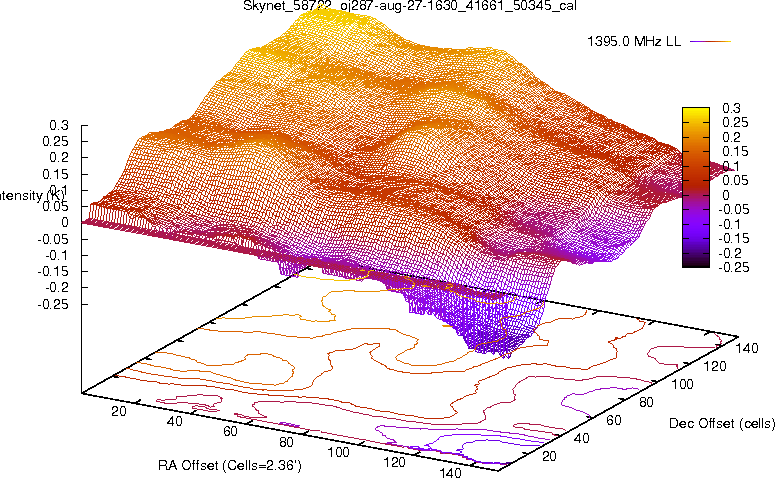Click the 0.2 tick on the intensity axis
The image size is (775, 478).
click(x=59, y=158)
